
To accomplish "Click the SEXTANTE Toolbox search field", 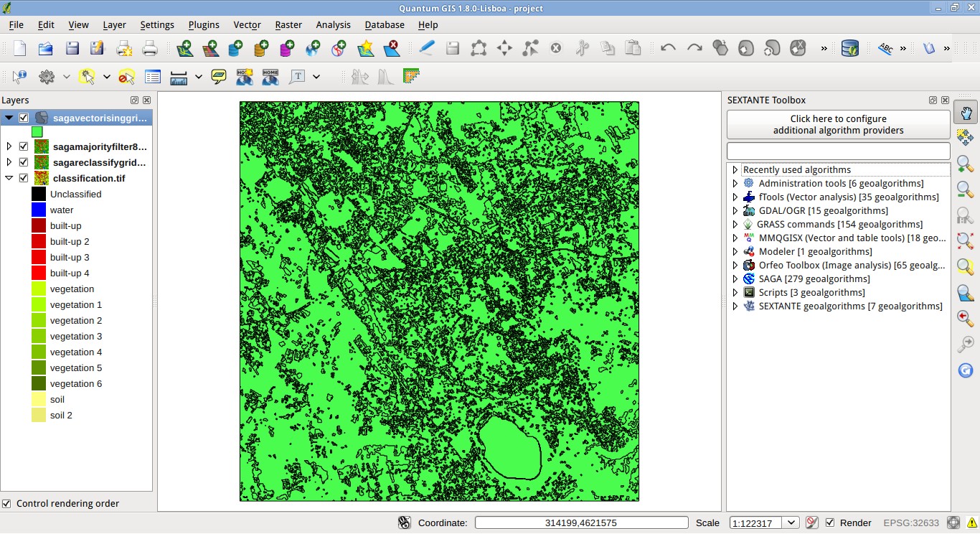I will 838,151.
